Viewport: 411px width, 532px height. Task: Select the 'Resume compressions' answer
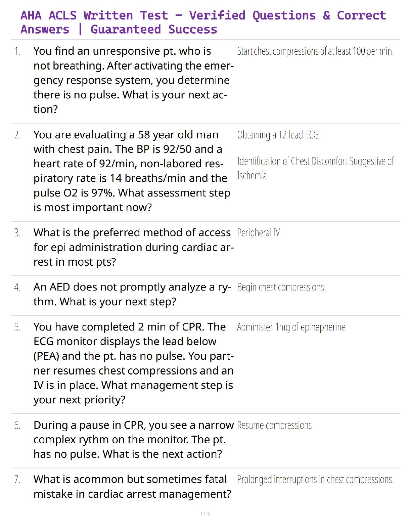click(274, 426)
